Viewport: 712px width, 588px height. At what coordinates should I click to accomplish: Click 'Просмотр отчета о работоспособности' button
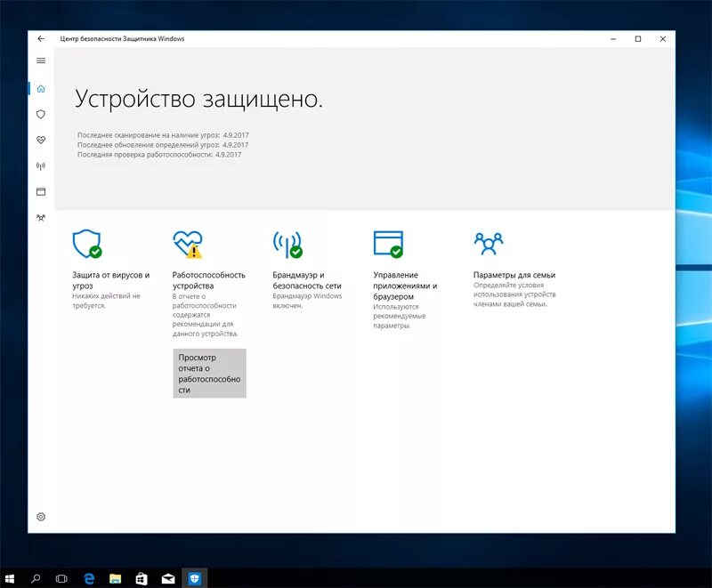(x=210, y=374)
